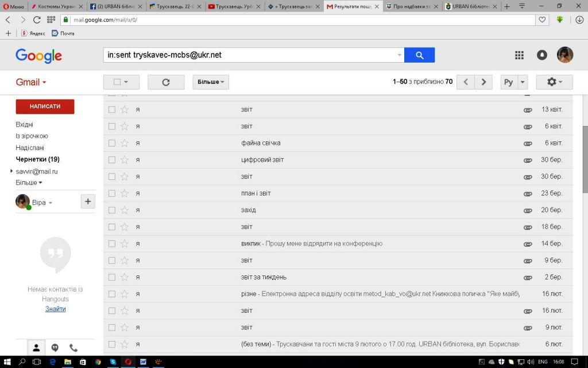Screen dimensions: 588x368
Task: Open attachment icon on 'цифровий звіт' email
Action: [x=527, y=160]
